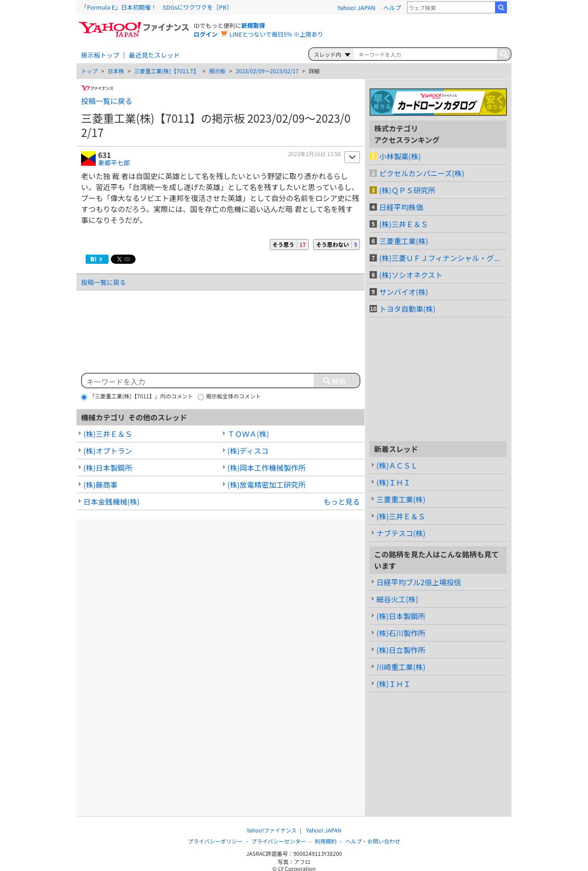Open (株)放電精密加工研究所 thread link

[x=267, y=485]
